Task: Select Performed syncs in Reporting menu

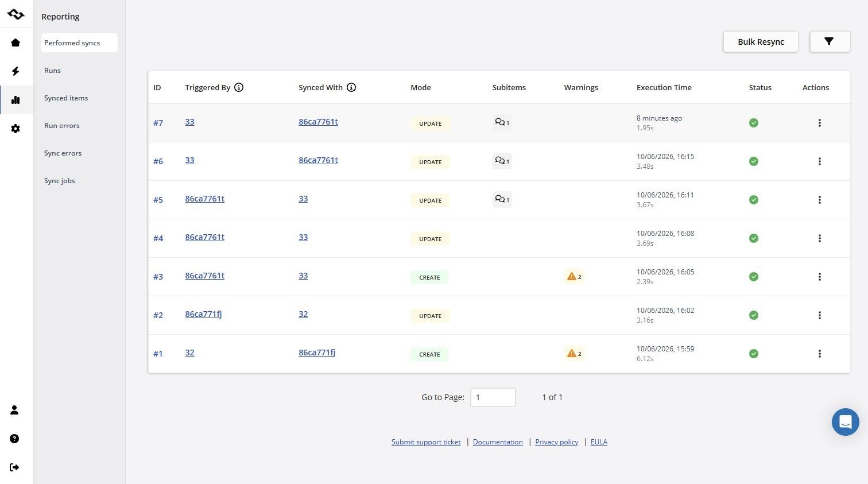Action: 79,43
